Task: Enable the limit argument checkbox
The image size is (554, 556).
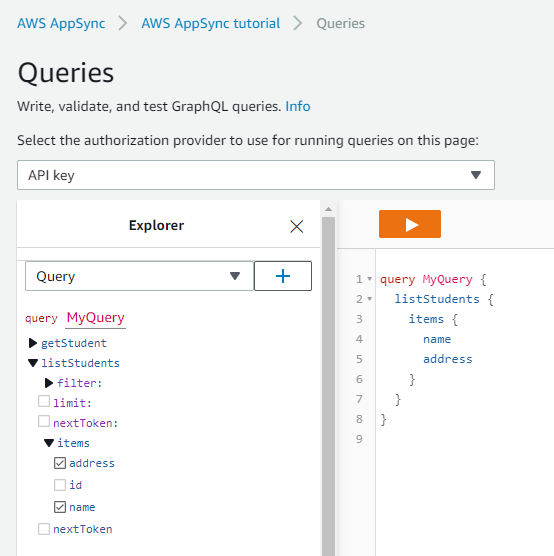Action: click(x=44, y=402)
